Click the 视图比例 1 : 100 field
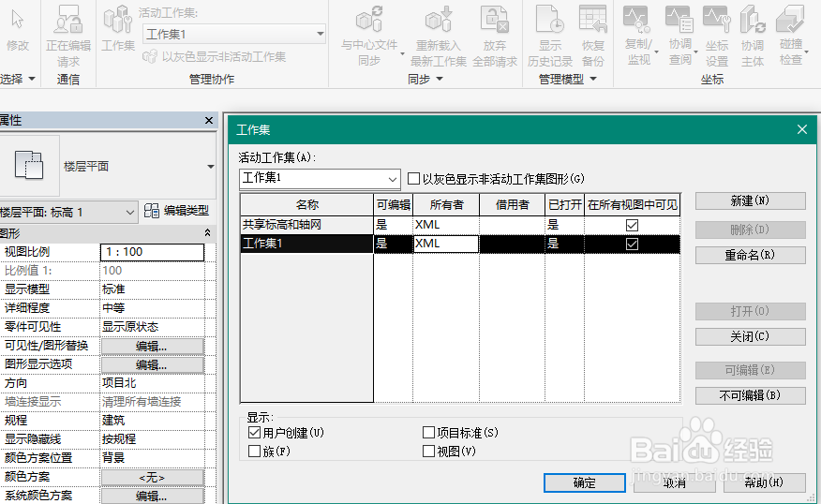Image resolution: width=821 pixels, height=504 pixels. [x=152, y=252]
